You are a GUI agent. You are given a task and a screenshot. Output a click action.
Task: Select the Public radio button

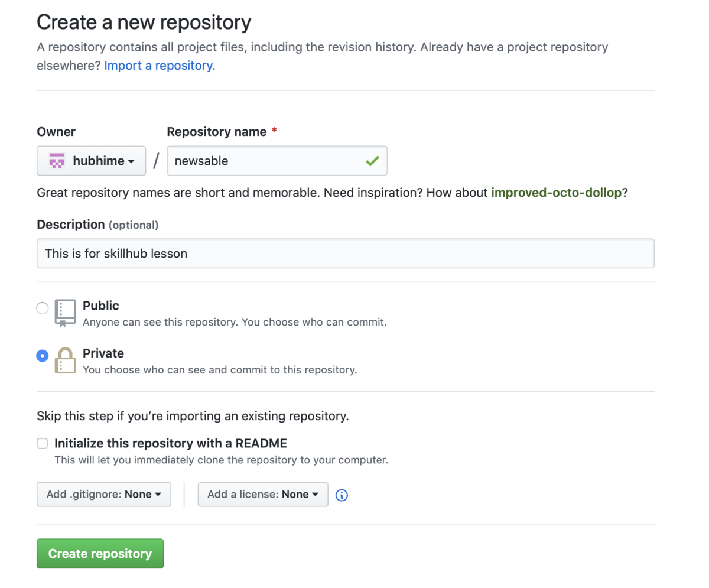coord(43,308)
